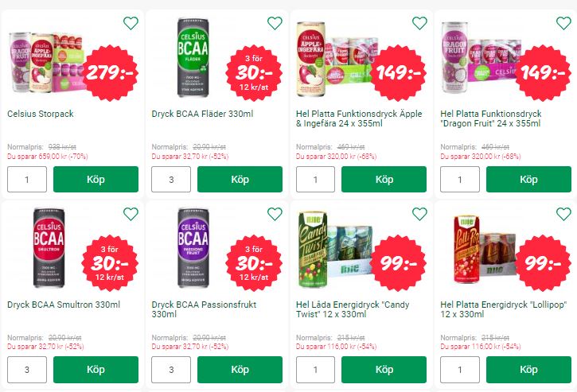
Task: Buy Celsius Storpack with Köp button
Action: [x=96, y=179]
